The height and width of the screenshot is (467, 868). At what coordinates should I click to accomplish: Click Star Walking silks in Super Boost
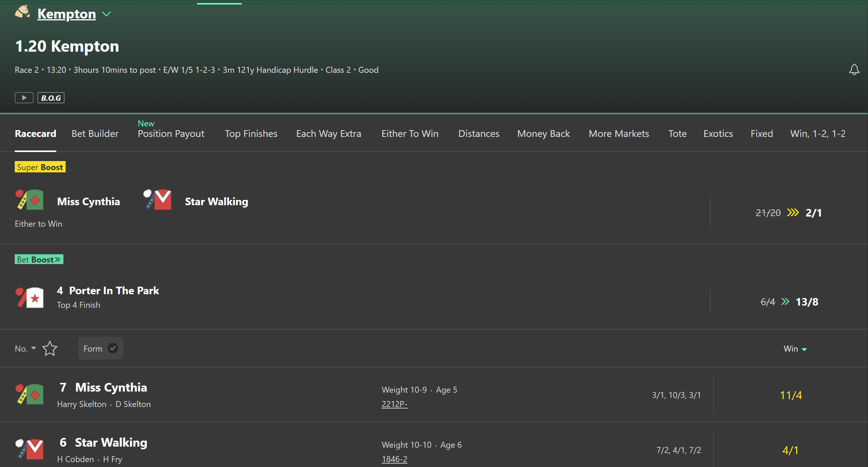pyautogui.click(x=157, y=200)
